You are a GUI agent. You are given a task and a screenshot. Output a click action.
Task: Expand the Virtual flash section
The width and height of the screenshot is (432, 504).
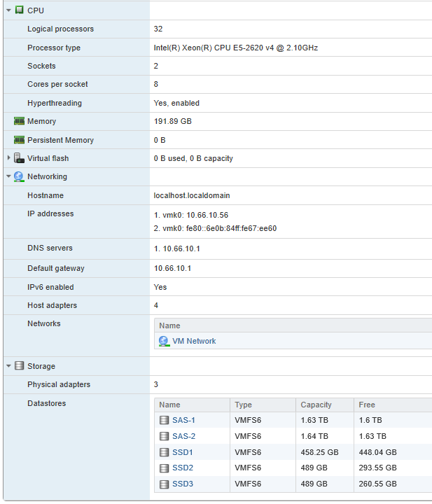click(x=8, y=158)
